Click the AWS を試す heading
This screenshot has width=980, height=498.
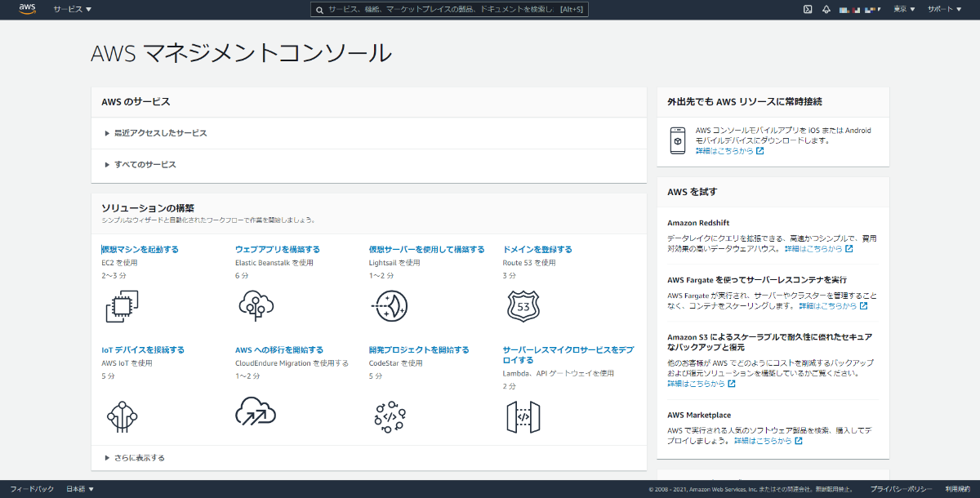[x=692, y=192]
